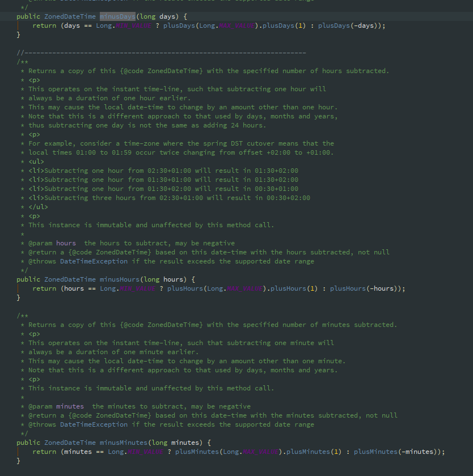The height and width of the screenshot is (476, 473).
Task: Click MIN_VALUE in the minusDays return statement
Action: click(x=133, y=25)
